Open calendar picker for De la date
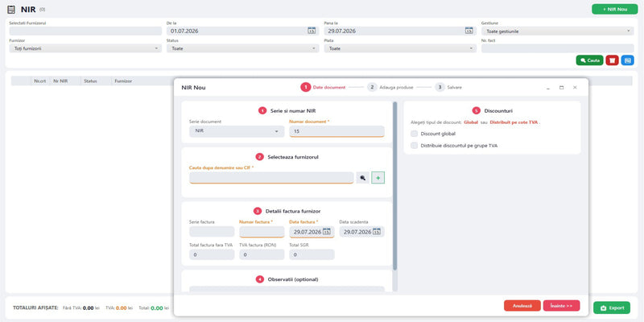This screenshot has height=322, width=644. 312,31
